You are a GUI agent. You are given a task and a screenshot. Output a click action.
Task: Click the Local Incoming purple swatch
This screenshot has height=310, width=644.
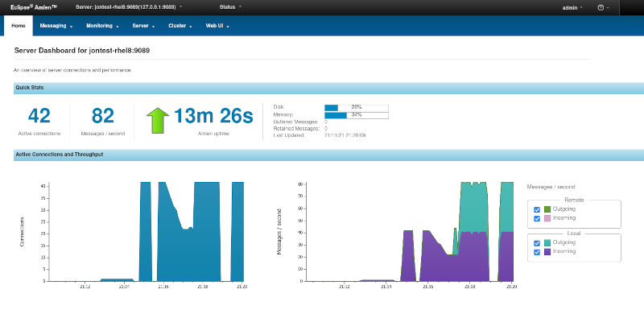pyautogui.click(x=547, y=252)
